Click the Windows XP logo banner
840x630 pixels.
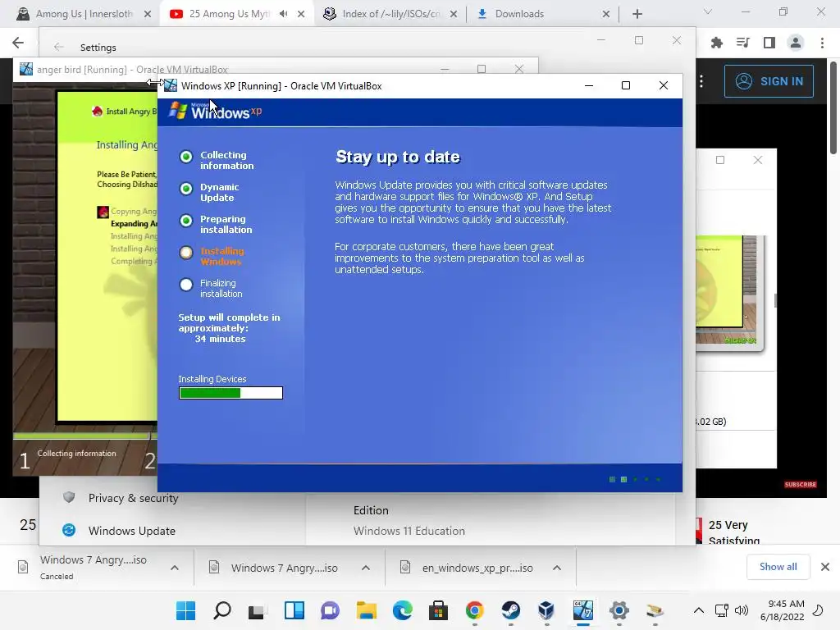[216, 111]
